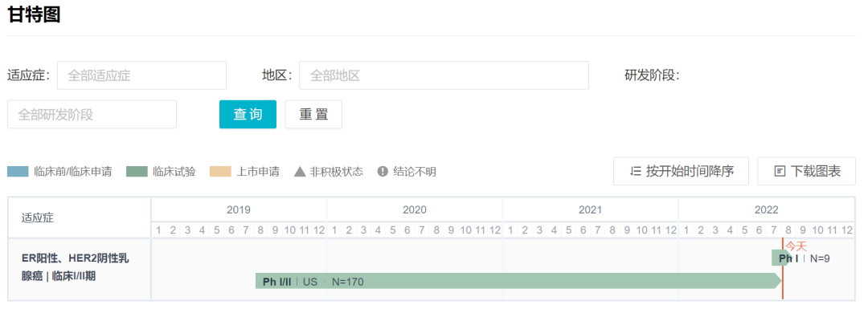Click the Ph I/II US N=170 bar

[x=518, y=281]
